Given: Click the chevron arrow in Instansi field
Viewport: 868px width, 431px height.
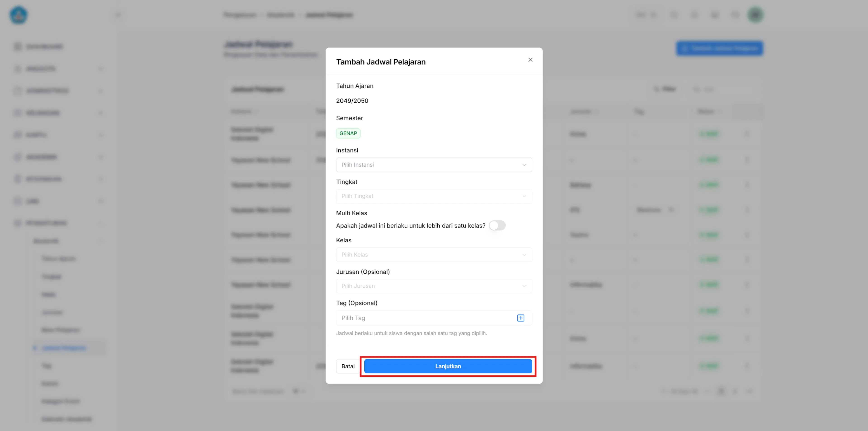Looking at the screenshot, I should click(x=524, y=165).
